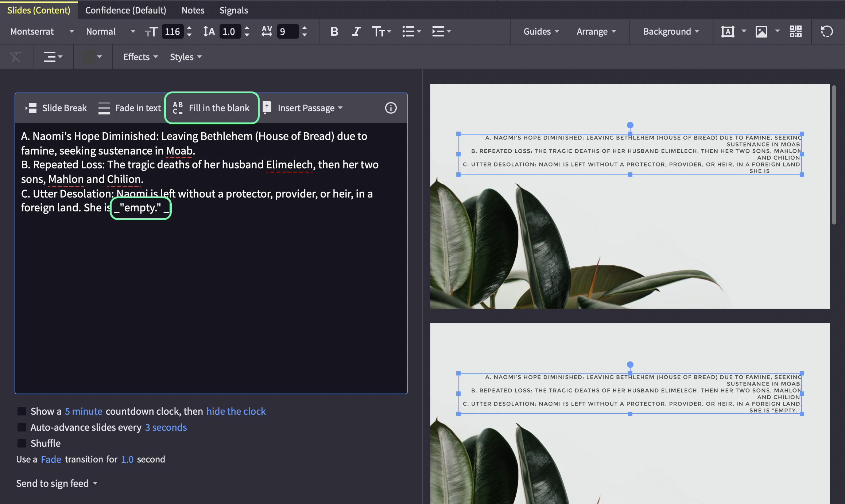Switch to the Notes tab

pyautogui.click(x=193, y=10)
